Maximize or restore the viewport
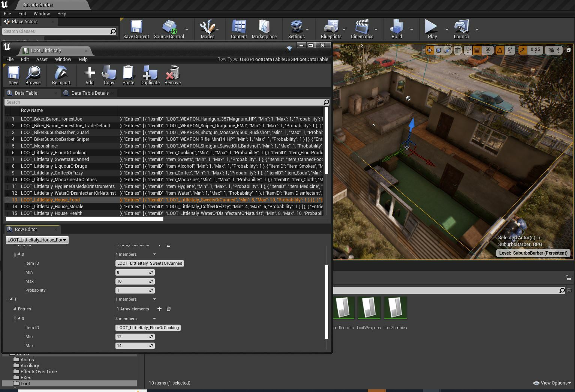The height and width of the screenshot is (392, 575). click(x=568, y=50)
